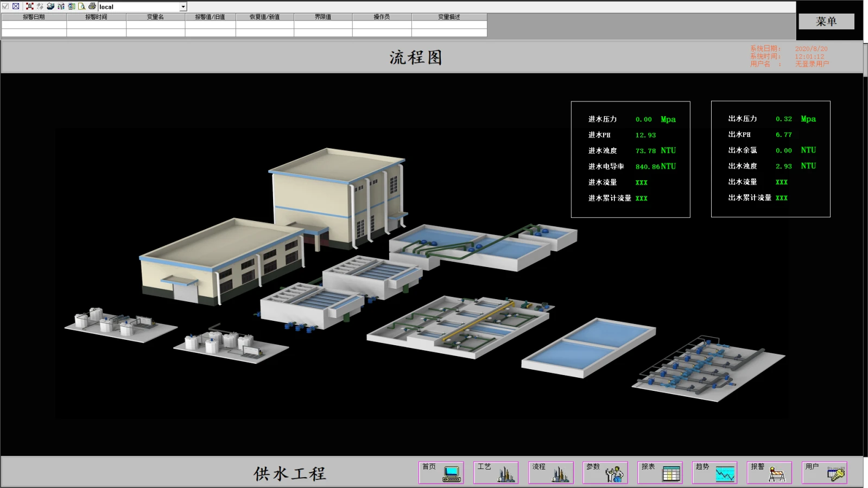Open the 工艺 process page

click(496, 472)
